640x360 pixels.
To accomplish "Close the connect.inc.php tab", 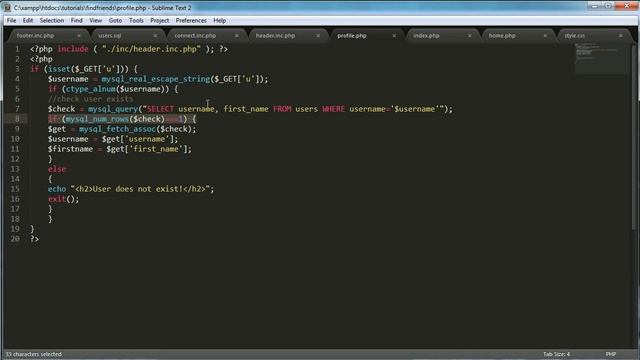I will tap(236, 36).
